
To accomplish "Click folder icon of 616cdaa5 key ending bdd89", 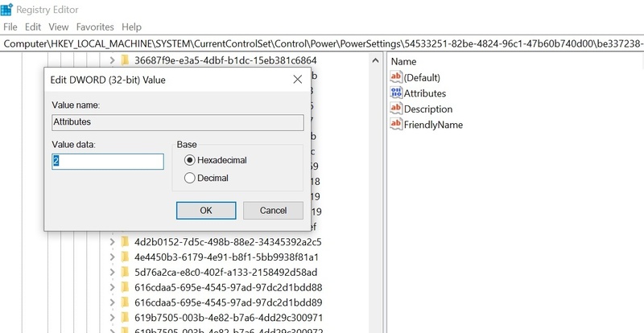I will pos(126,302).
